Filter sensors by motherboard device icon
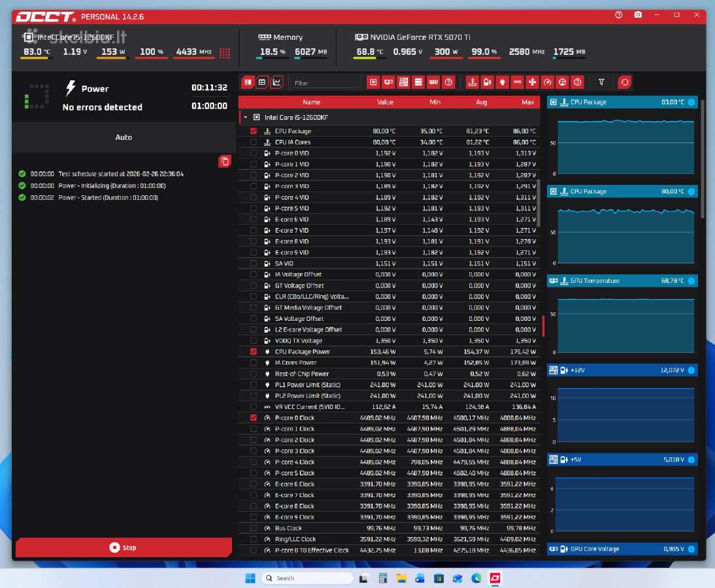Viewport: 715px width, 588px height. point(403,82)
